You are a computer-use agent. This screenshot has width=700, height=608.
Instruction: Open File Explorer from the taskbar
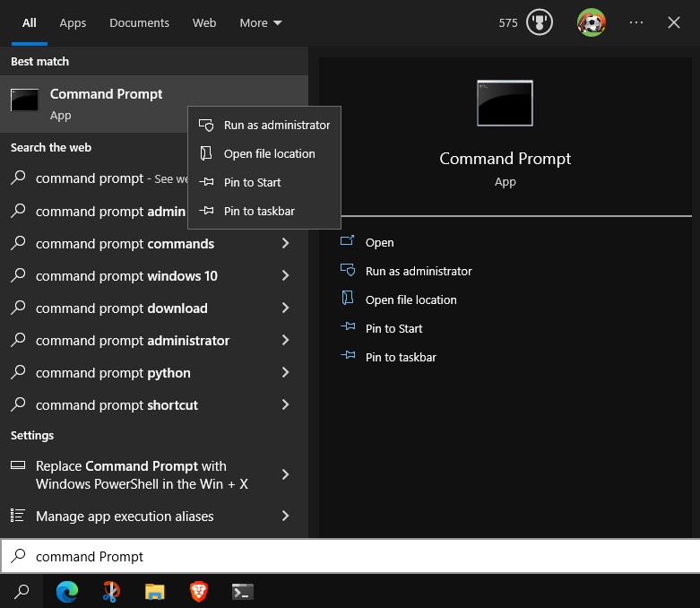[155, 592]
